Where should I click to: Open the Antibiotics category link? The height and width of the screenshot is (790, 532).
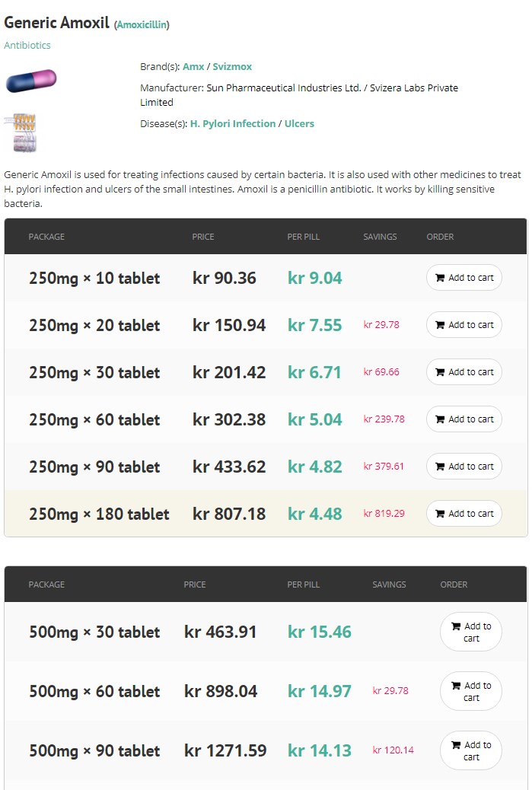tap(27, 46)
